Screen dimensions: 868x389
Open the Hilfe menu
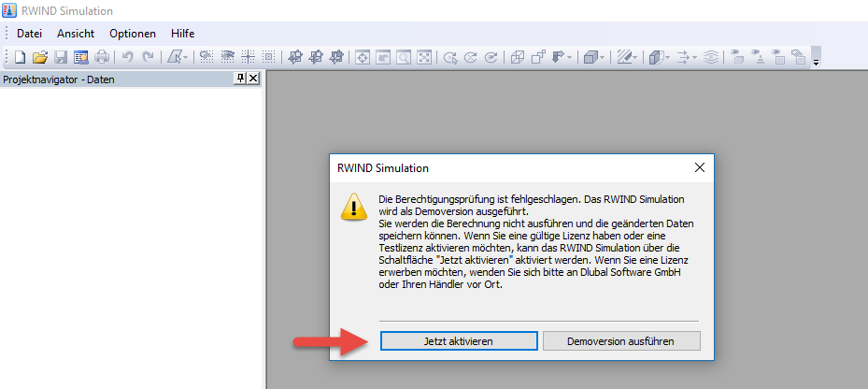183,34
